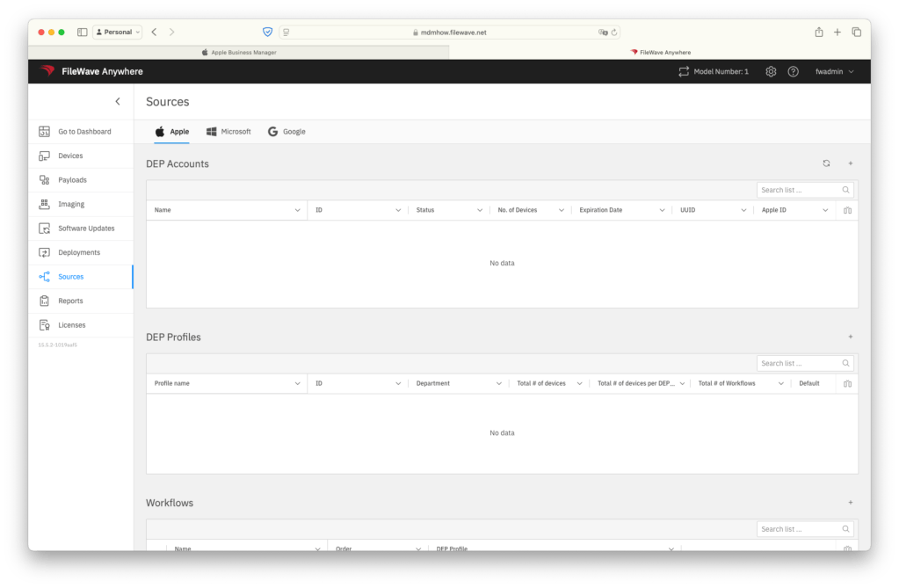The height and width of the screenshot is (588, 899).
Task: Add a new DEP account with plus icon
Action: click(x=850, y=163)
